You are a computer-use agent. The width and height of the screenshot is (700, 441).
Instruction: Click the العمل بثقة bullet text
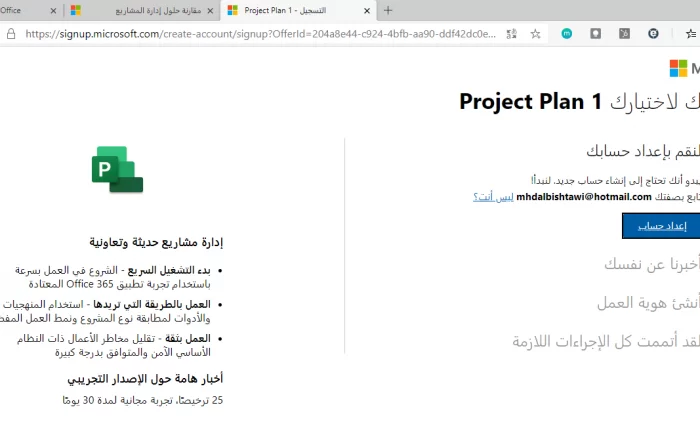click(188, 339)
